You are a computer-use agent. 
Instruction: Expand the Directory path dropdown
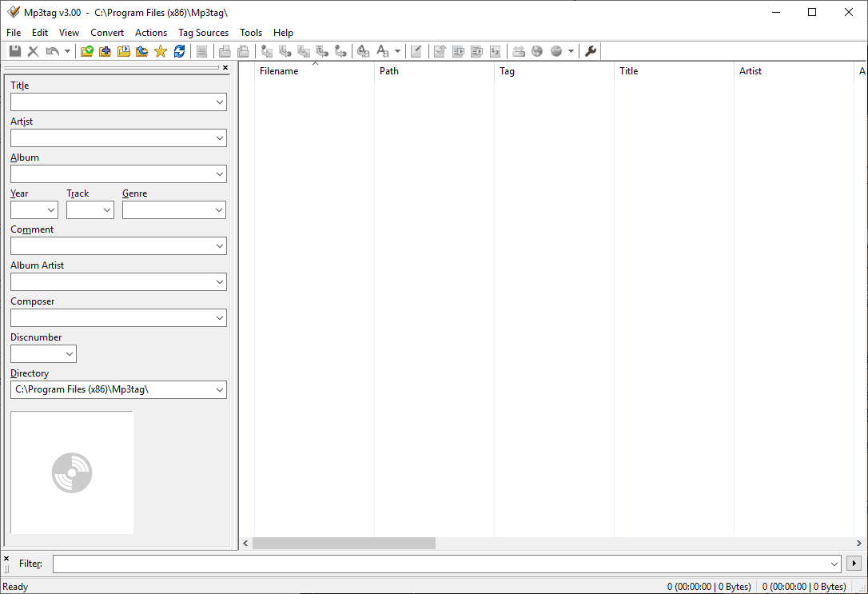point(219,390)
